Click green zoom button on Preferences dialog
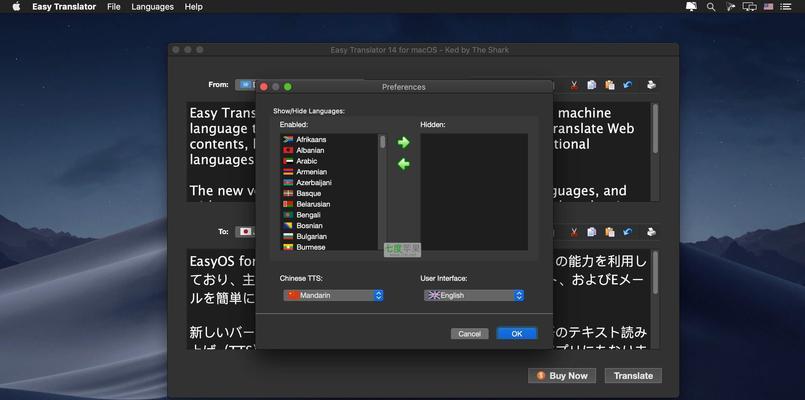The height and width of the screenshot is (400, 805). 288,87
